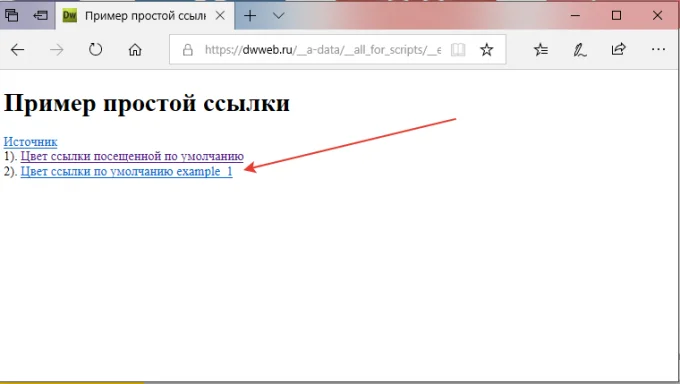Add notes with the pen icon
Image resolution: width=680 pixels, height=384 pixels.
pyautogui.click(x=580, y=50)
